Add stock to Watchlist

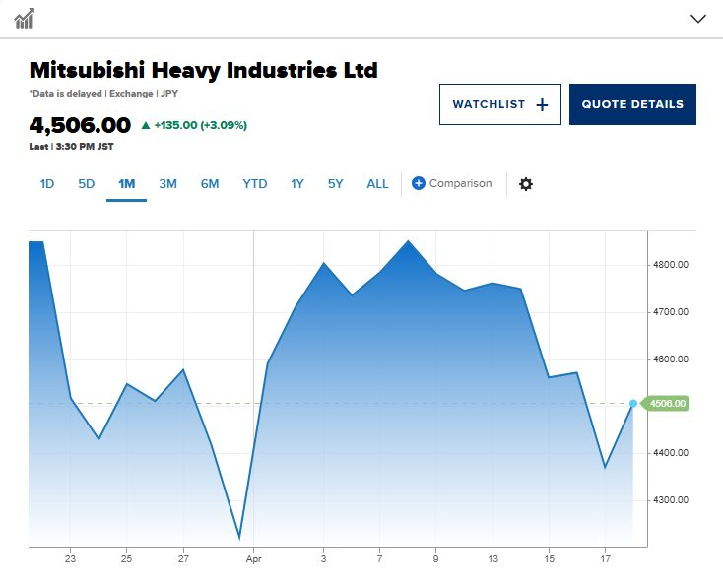499,104
